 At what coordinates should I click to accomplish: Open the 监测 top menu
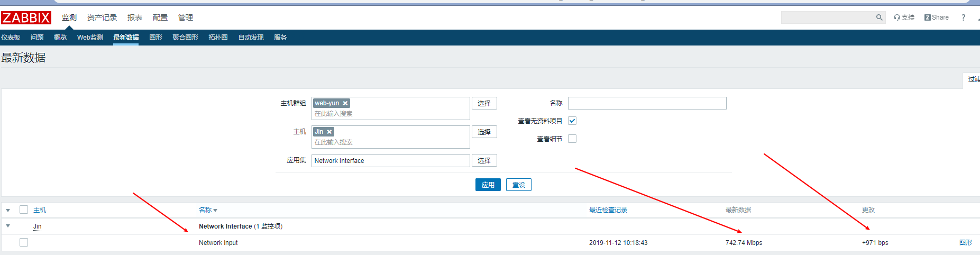(x=69, y=17)
